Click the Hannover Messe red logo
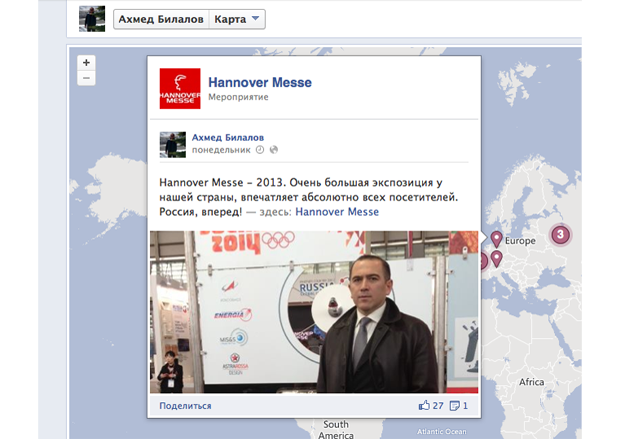625x439 pixels. pyautogui.click(x=180, y=89)
